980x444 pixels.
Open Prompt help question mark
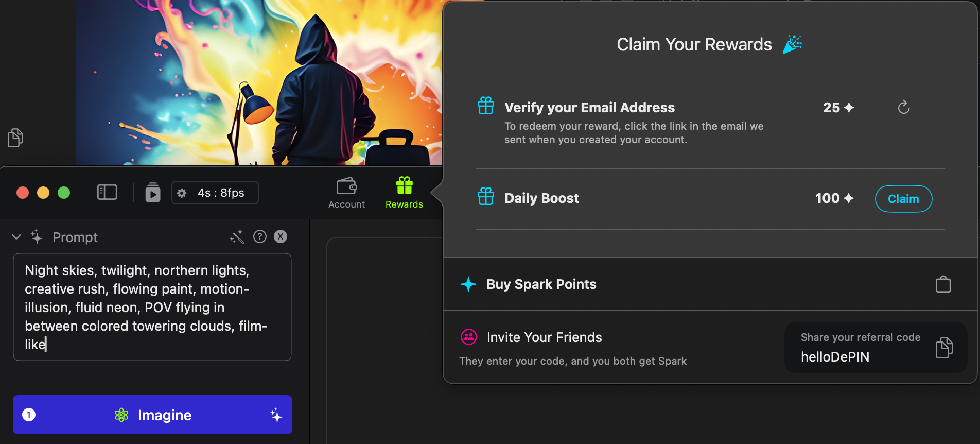pos(260,236)
